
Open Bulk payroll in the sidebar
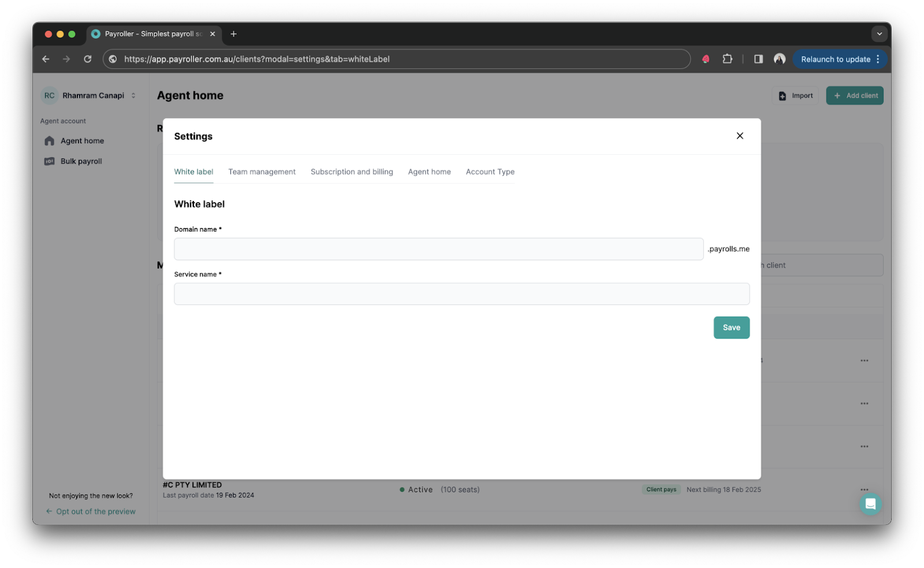pos(81,161)
